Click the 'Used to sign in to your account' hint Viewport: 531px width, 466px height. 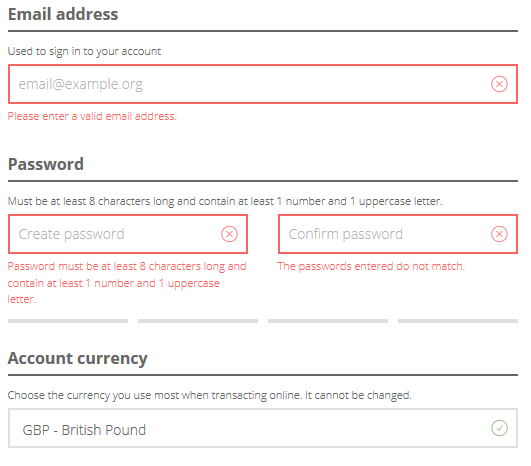84,51
